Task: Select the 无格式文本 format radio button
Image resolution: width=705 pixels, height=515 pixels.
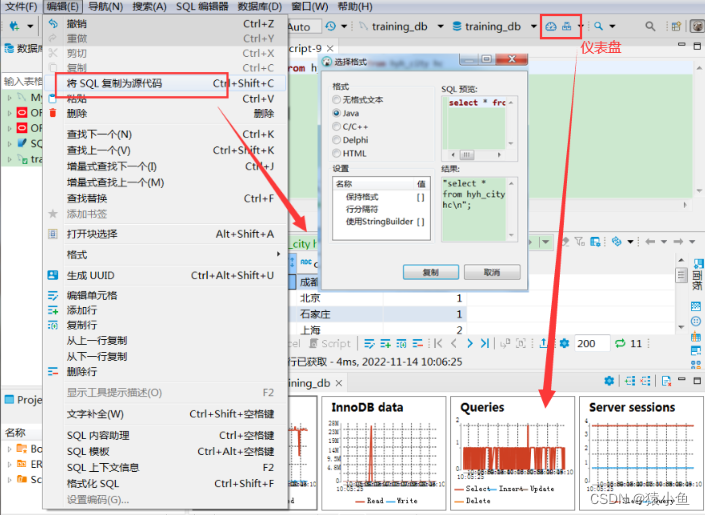Action: 336,99
